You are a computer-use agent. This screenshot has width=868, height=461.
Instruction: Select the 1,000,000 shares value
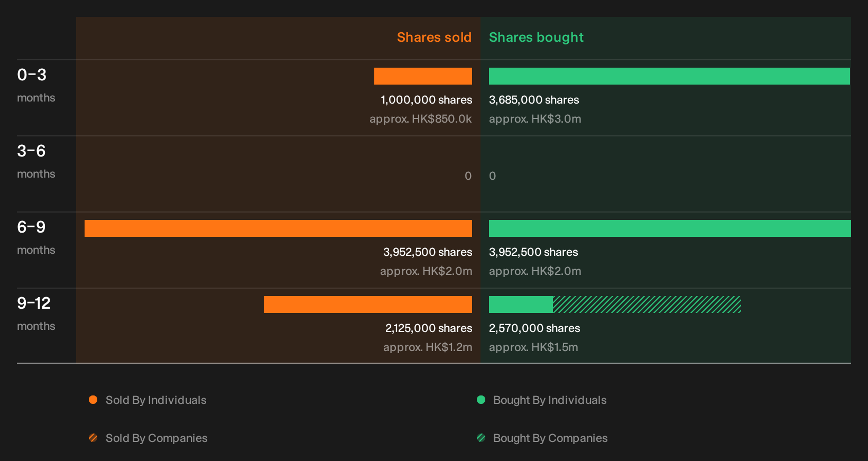(x=426, y=100)
